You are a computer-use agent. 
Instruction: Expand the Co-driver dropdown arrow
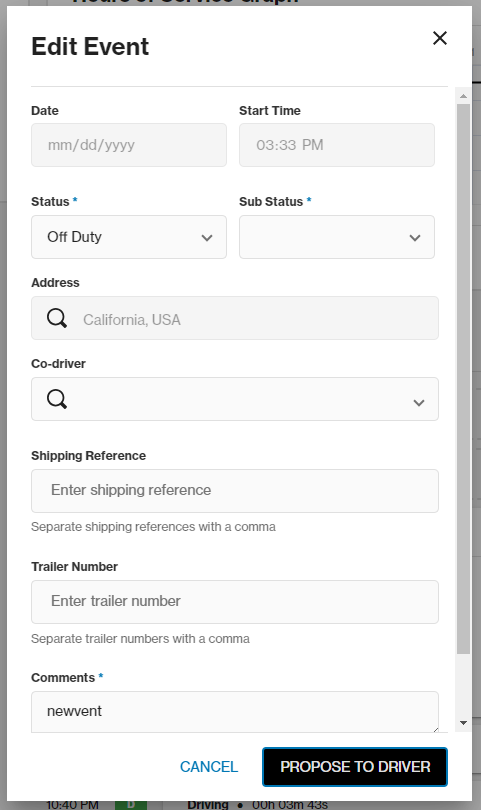coord(418,402)
